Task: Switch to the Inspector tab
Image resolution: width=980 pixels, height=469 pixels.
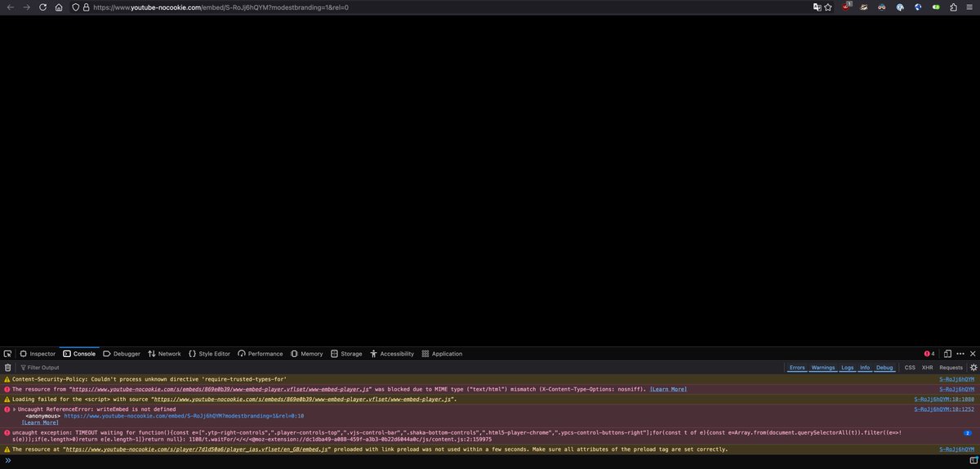Action: (38, 354)
